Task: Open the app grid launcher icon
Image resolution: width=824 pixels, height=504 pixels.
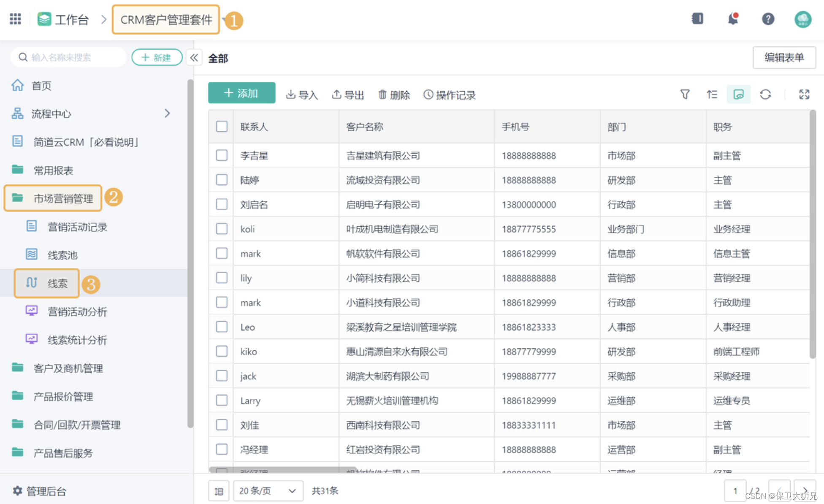Action: [x=16, y=19]
